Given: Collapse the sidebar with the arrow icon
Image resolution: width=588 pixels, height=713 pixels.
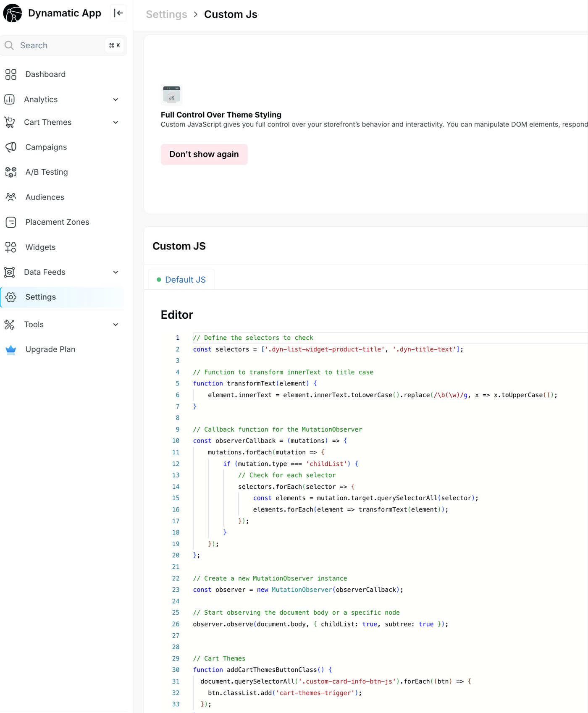Looking at the screenshot, I should click(x=118, y=13).
